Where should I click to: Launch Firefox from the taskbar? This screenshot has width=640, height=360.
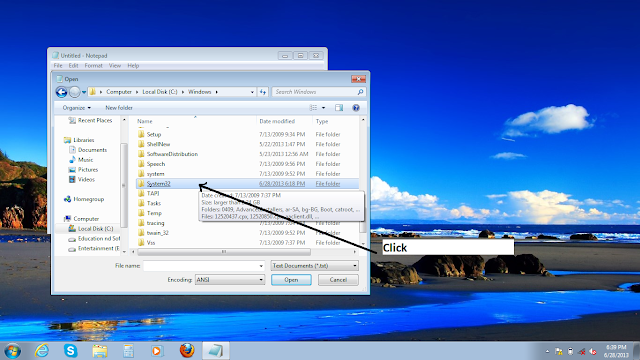click(x=187, y=350)
